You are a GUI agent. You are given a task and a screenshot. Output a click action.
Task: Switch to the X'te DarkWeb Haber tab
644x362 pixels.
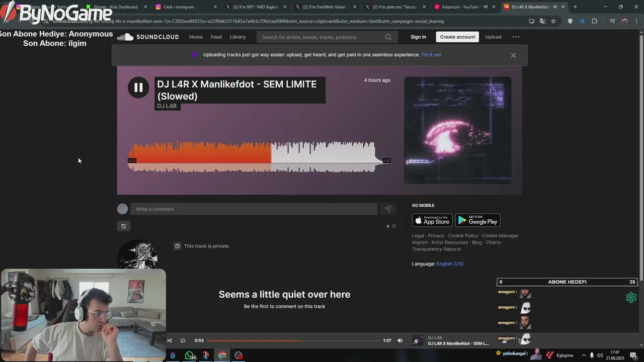coord(325,7)
